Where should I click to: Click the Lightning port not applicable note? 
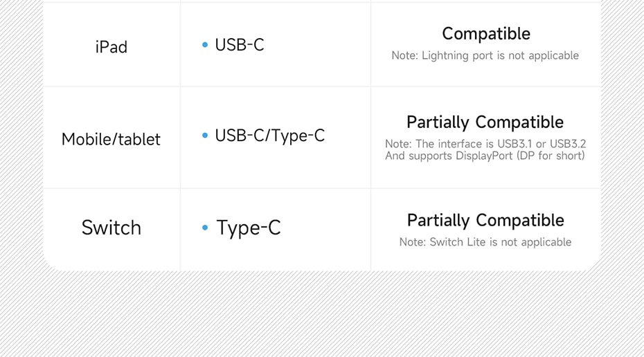(485, 55)
